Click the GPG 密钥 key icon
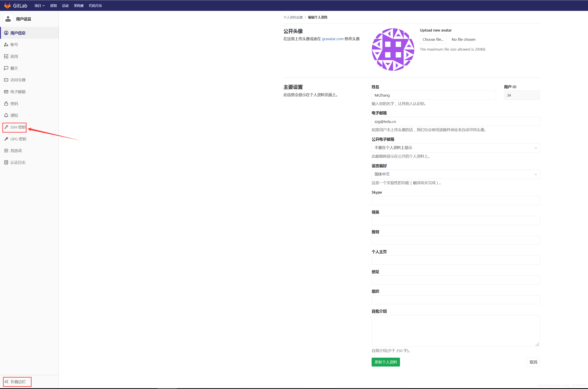The width and height of the screenshot is (588, 389). coord(6,139)
